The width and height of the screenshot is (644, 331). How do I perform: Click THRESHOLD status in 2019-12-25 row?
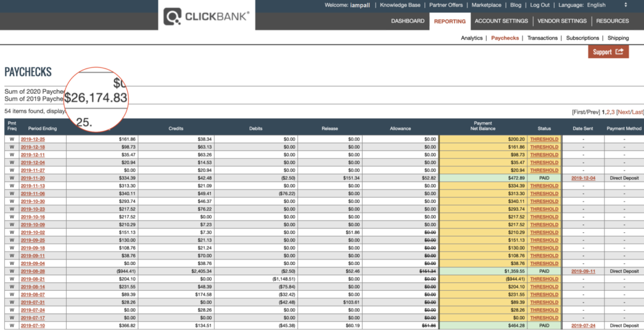tap(544, 139)
